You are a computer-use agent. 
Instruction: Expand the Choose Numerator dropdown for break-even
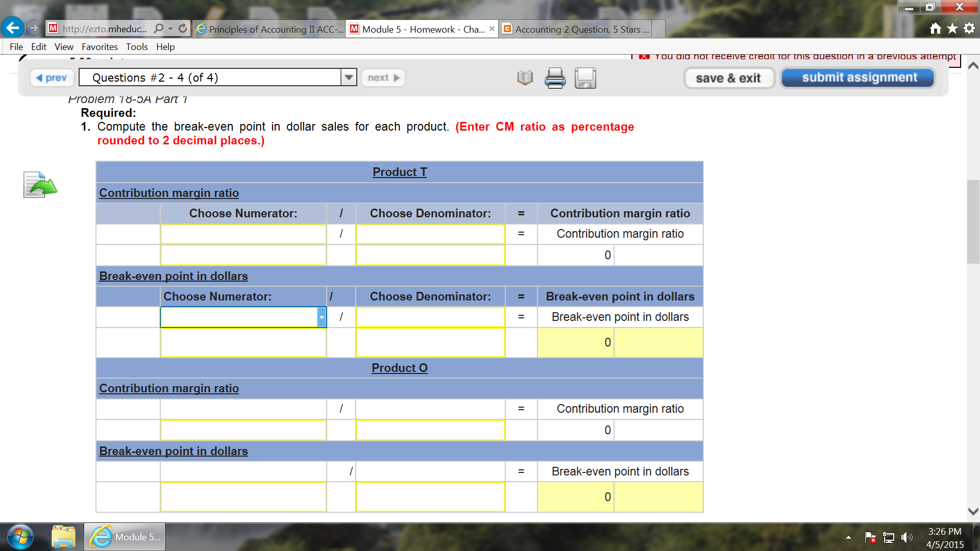click(322, 317)
